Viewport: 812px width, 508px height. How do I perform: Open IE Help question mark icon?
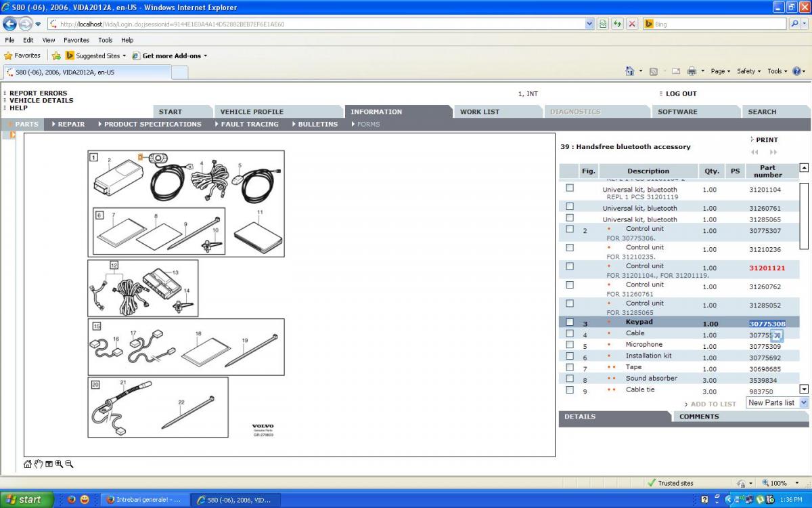[796, 71]
